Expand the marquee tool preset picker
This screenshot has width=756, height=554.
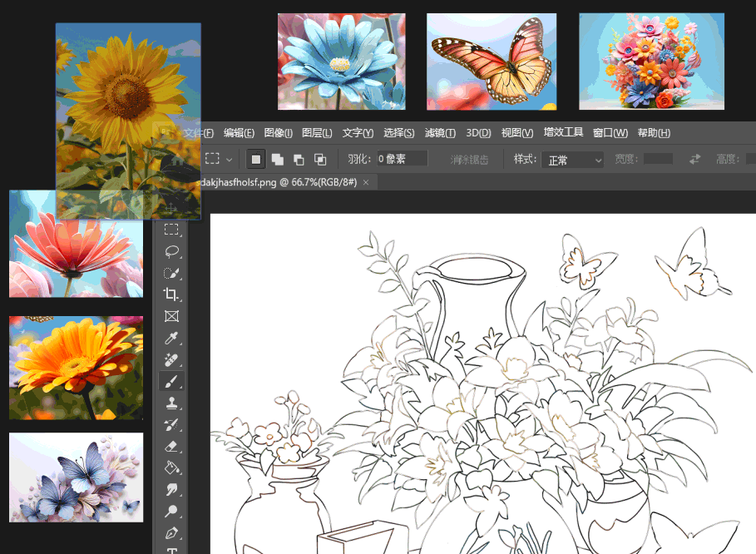230,159
